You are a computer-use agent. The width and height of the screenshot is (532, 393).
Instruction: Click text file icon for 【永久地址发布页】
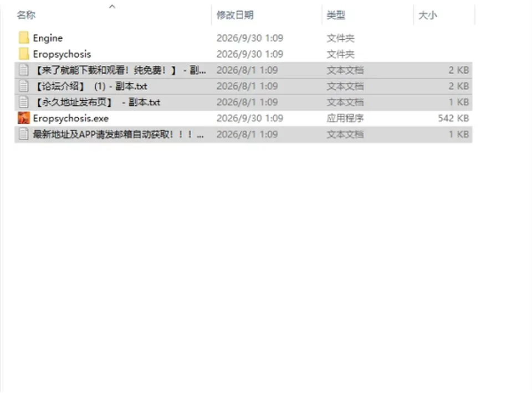click(x=24, y=102)
